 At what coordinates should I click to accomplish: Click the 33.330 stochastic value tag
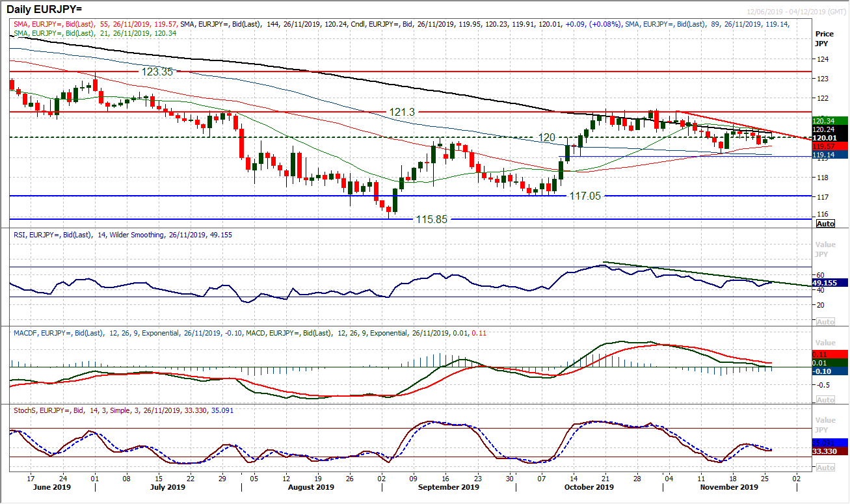pos(829,451)
